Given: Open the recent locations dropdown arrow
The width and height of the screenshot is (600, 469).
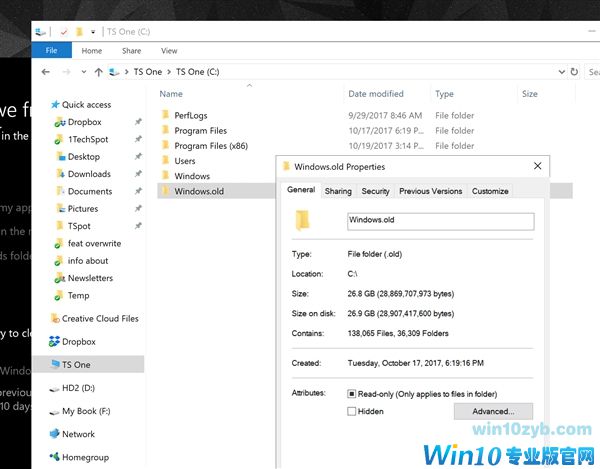Looking at the screenshot, I should [x=82, y=72].
